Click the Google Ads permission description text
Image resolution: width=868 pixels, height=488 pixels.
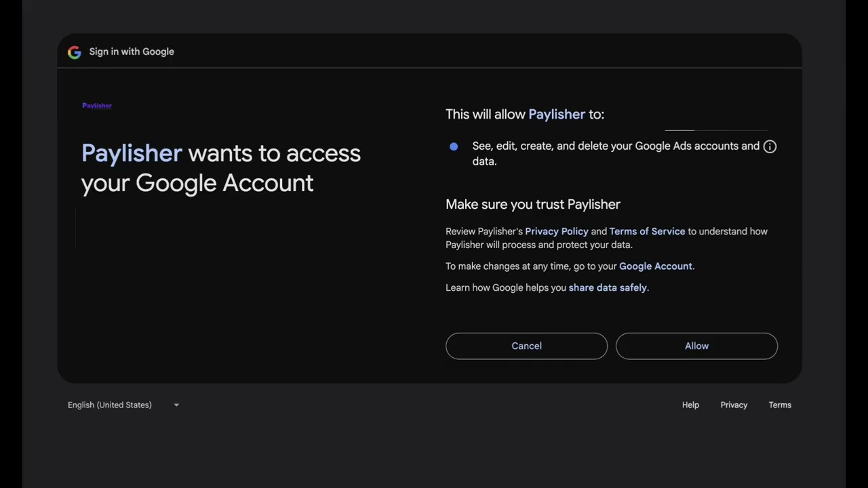616,153
